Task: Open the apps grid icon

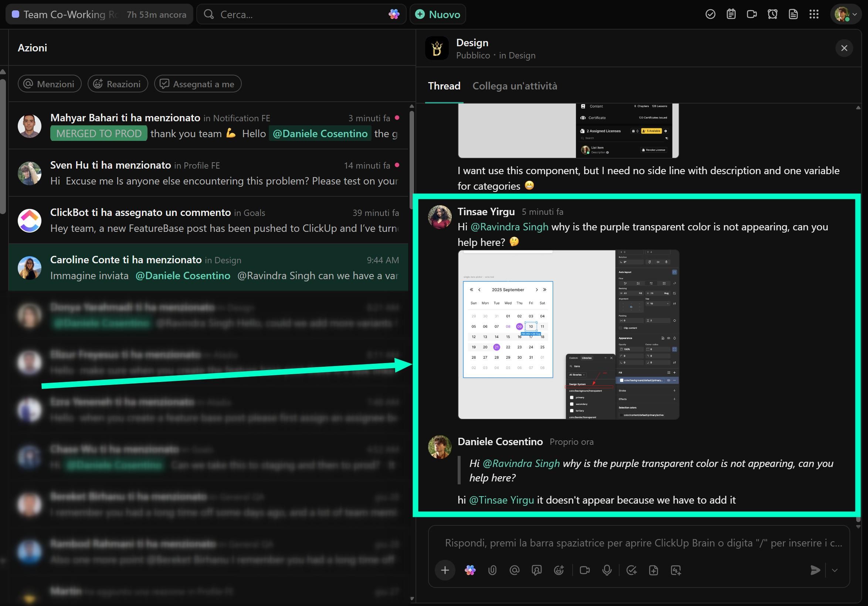Action: [x=814, y=14]
